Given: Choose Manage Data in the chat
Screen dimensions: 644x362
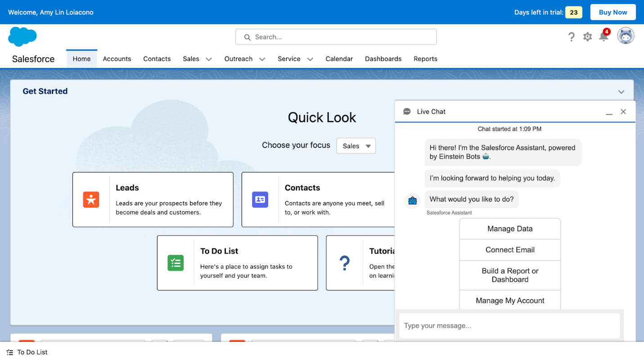Looking at the screenshot, I should click(510, 229).
